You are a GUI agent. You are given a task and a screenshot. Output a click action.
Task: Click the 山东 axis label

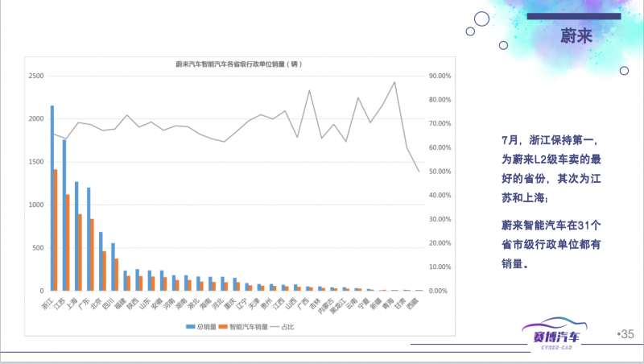[x=145, y=303]
